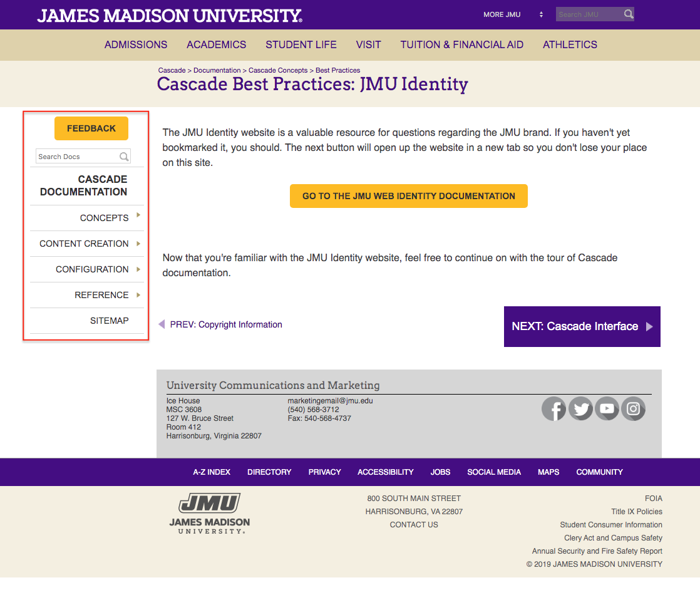This screenshot has height=590, width=700.
Task: Click the Cascade breadcrumb link
Action: point(172,70)
